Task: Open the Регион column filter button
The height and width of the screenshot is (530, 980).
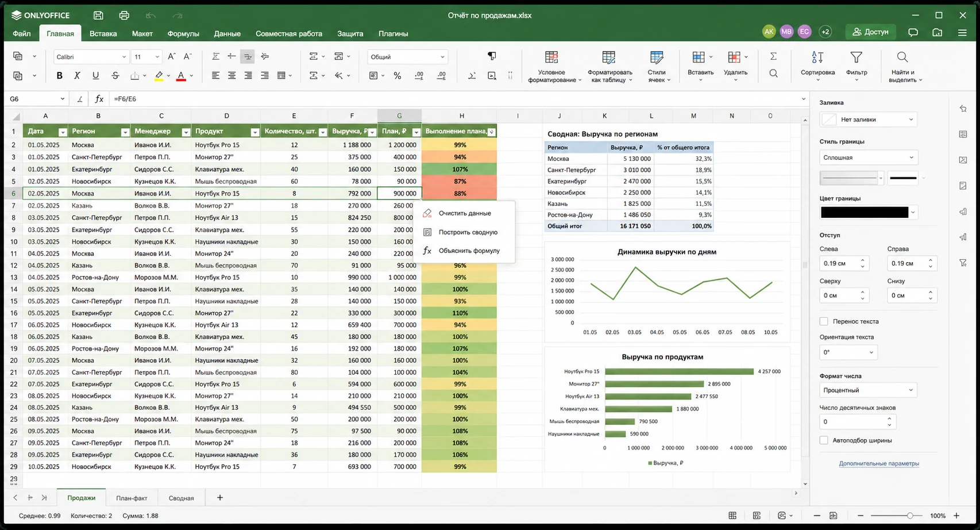Action: pos(125,132)
